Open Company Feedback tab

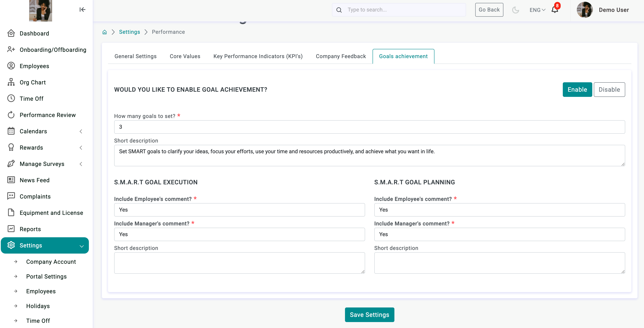click(x=341, y=56)
